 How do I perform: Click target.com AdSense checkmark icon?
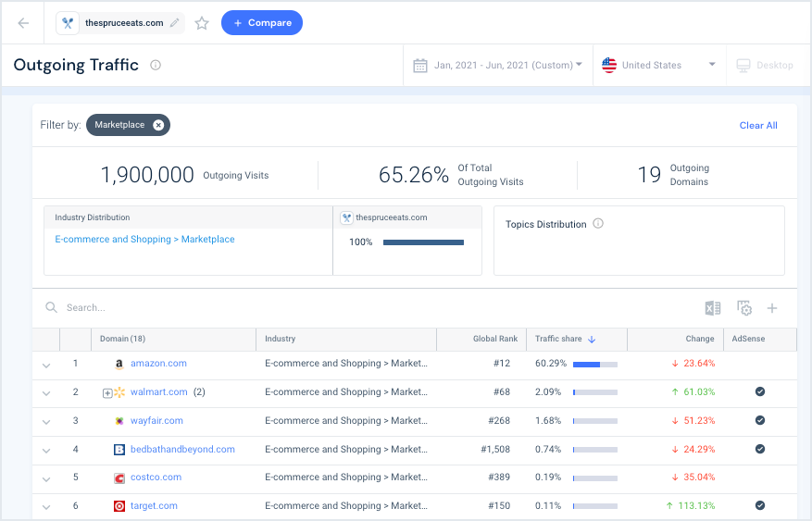[x=760, y=505]
